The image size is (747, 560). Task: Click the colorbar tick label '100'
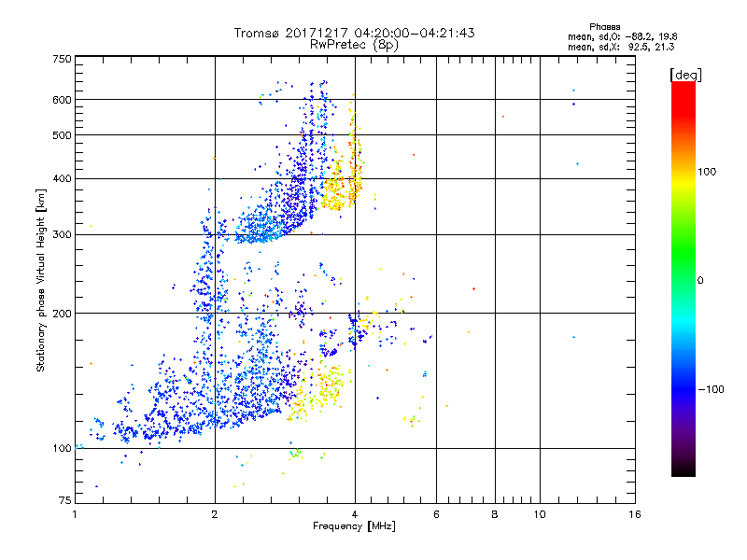[x=707, y=172]
